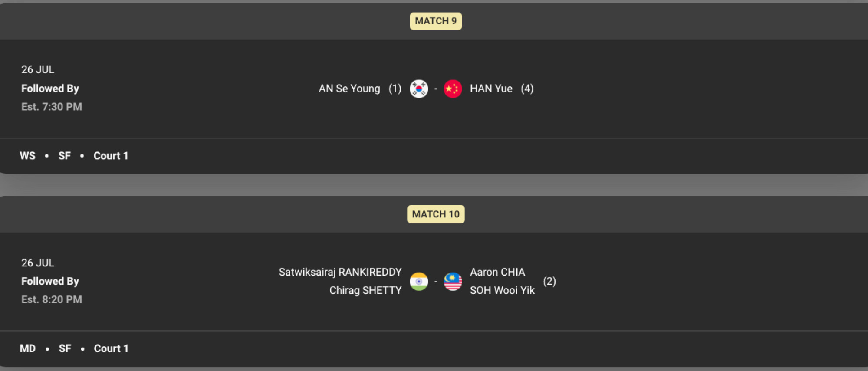868x371 pixels.
Task: Click the MATCH 9 badge
Action: (436, 21)
